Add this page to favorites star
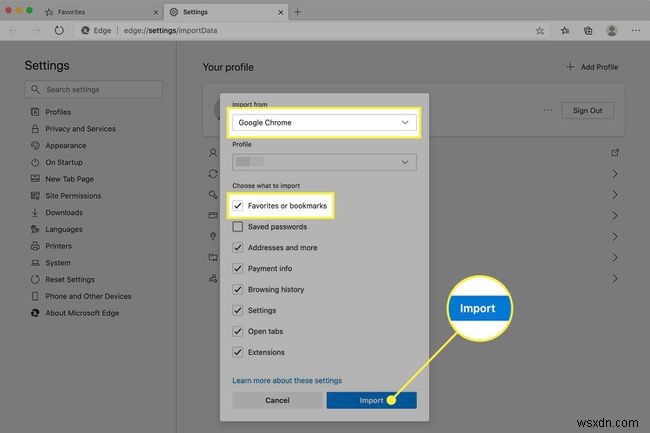The width and height of the screenshot is (650, 433). click(x=539, y=31)
